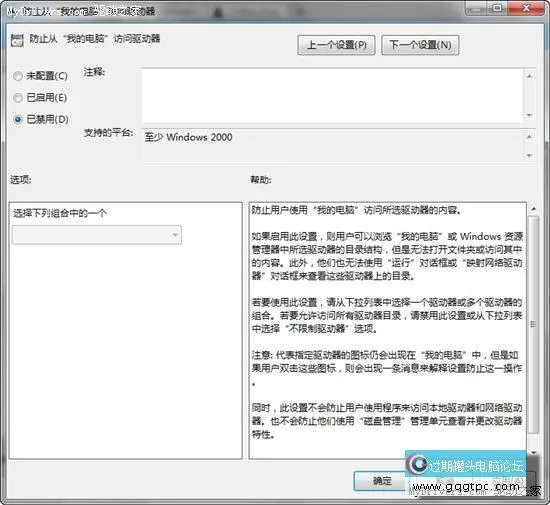The image size is (550, 505).
Task: Click the 至少 Windows 2000 text
Action: (x=188, y=137)
